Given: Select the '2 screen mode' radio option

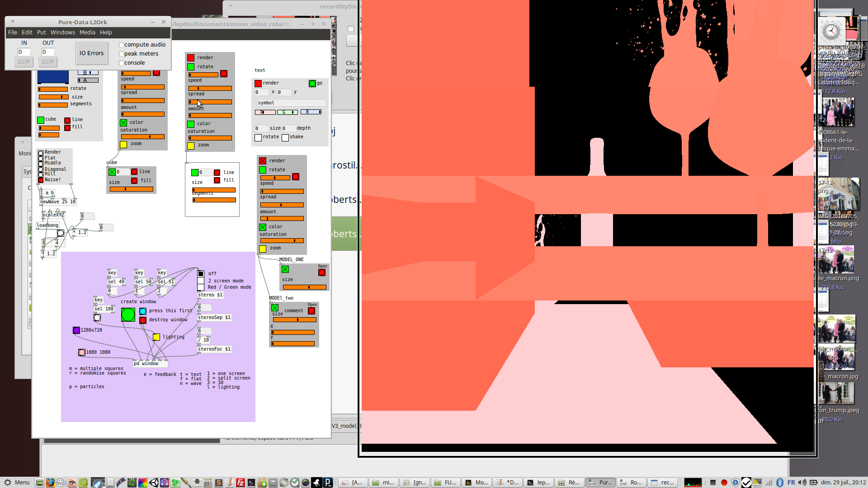Looking at the screenshot, I should pos(201,281).
